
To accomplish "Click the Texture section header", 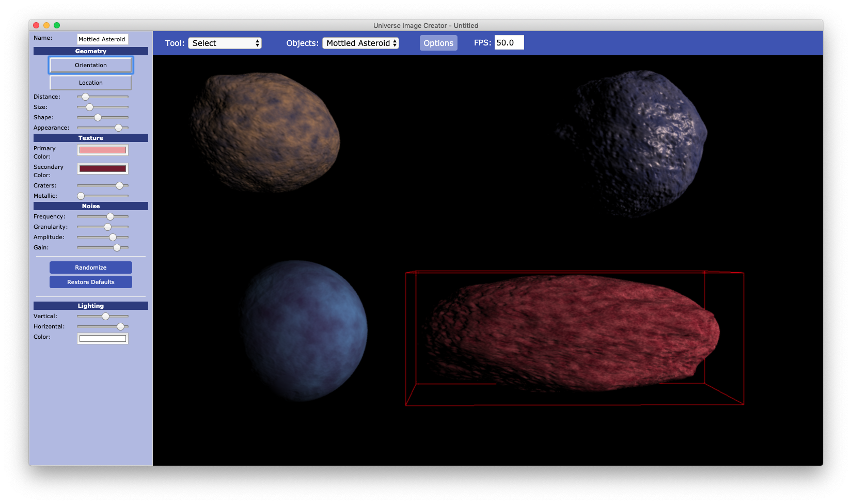I will click(x=90, y=138).
